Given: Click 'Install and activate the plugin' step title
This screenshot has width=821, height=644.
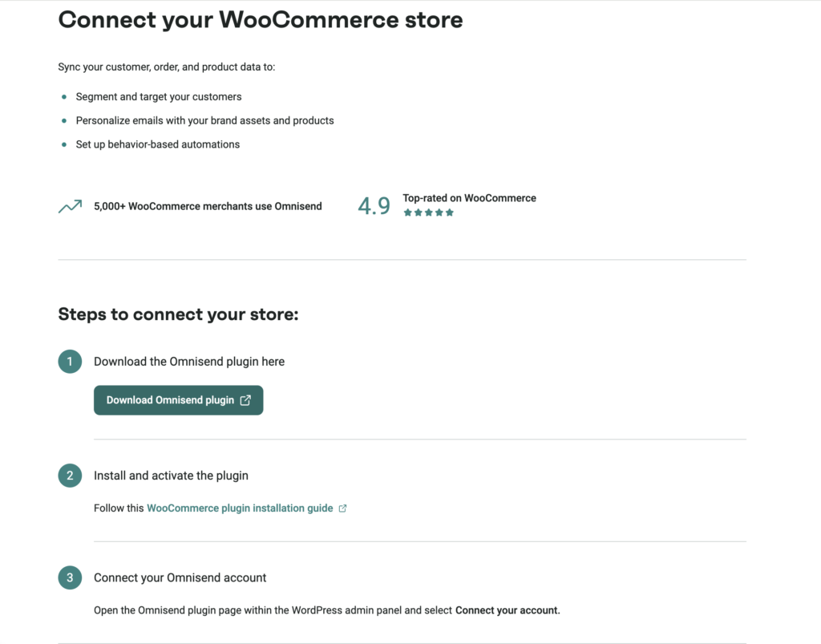Looking at the screenshot, I should coord(171,476).
